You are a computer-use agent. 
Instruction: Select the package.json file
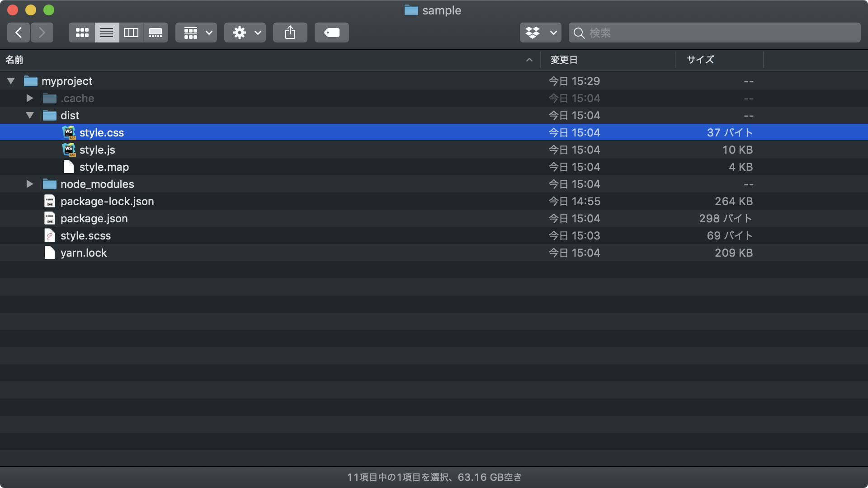click(x=94, y=219)
